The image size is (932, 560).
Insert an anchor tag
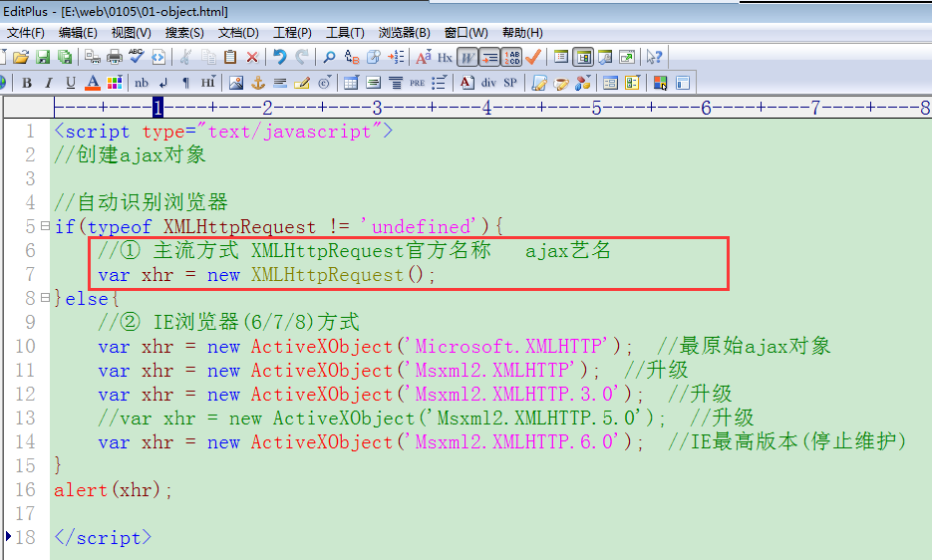pos(258,83)
